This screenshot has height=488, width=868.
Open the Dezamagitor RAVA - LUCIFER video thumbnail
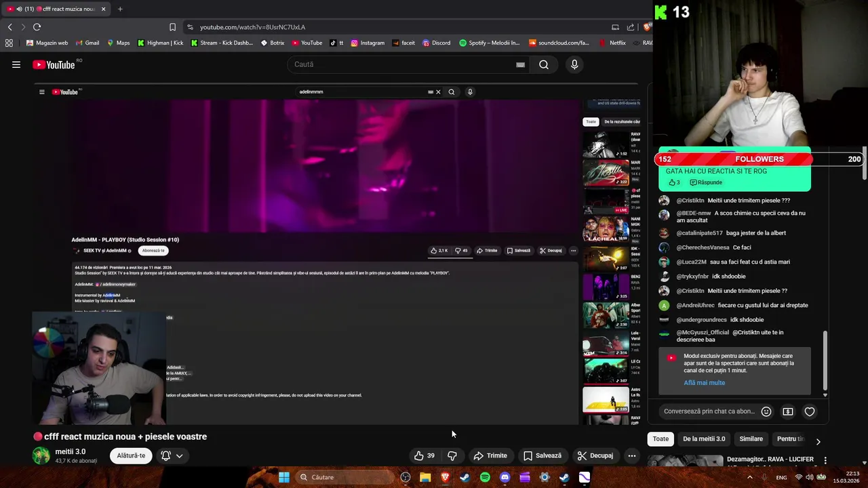click(x=685, y=462)
